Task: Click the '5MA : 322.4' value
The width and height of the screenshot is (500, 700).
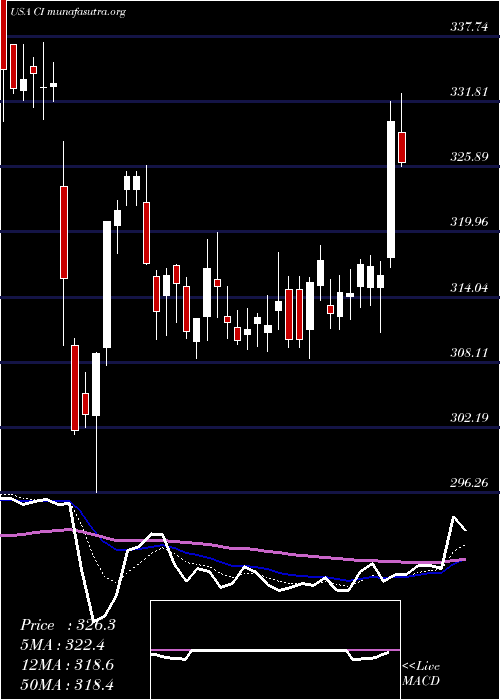Action: [65, 645]
